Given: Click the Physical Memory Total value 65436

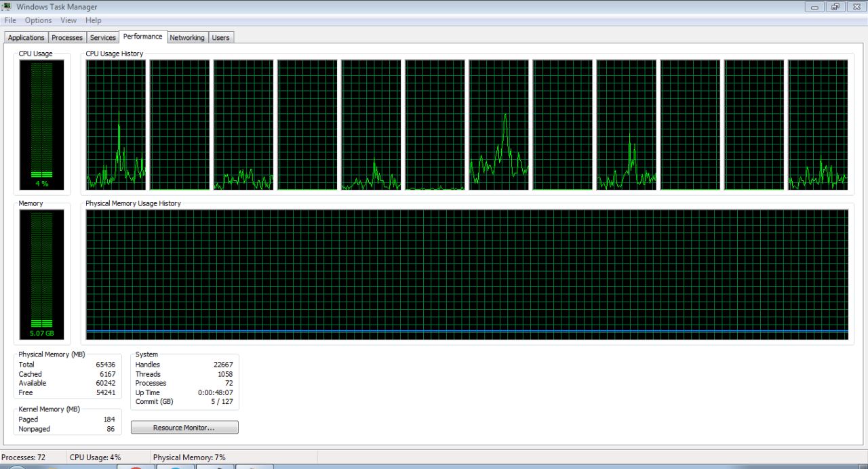Looking at the screenshot, I should pos(105,365).
